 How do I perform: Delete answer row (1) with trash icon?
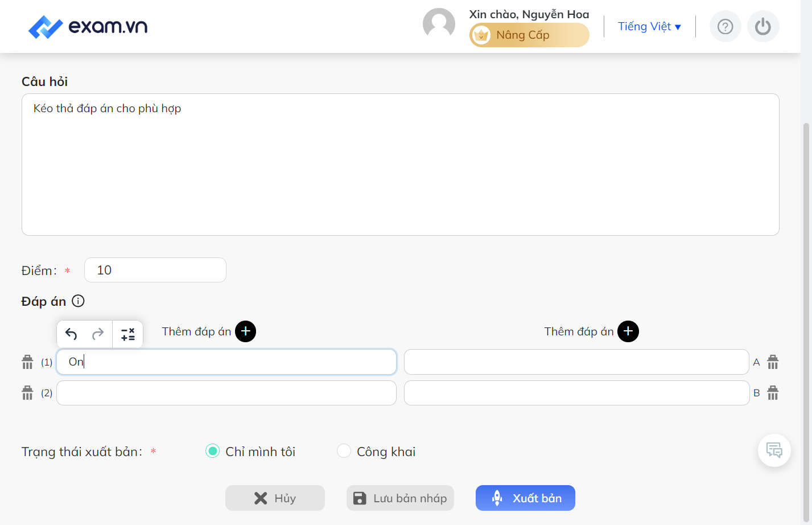(x=27, y=362)
